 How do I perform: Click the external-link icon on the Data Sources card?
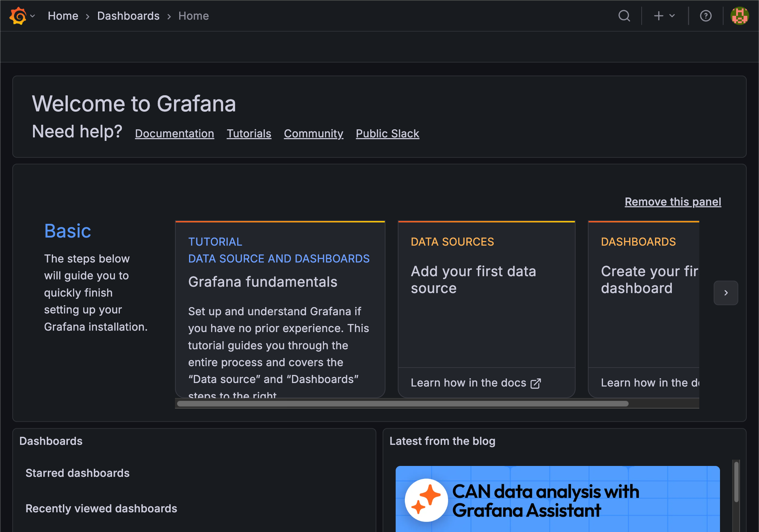[x=536, y=383]
